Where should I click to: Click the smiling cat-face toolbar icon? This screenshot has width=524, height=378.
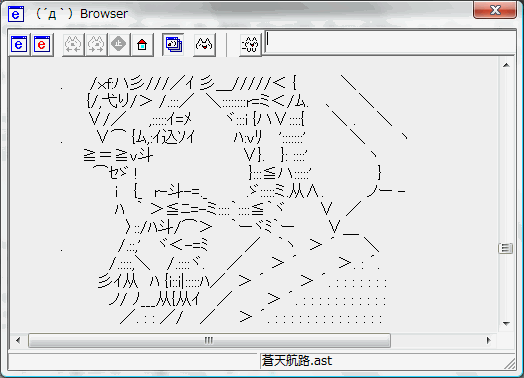(204, 44)
